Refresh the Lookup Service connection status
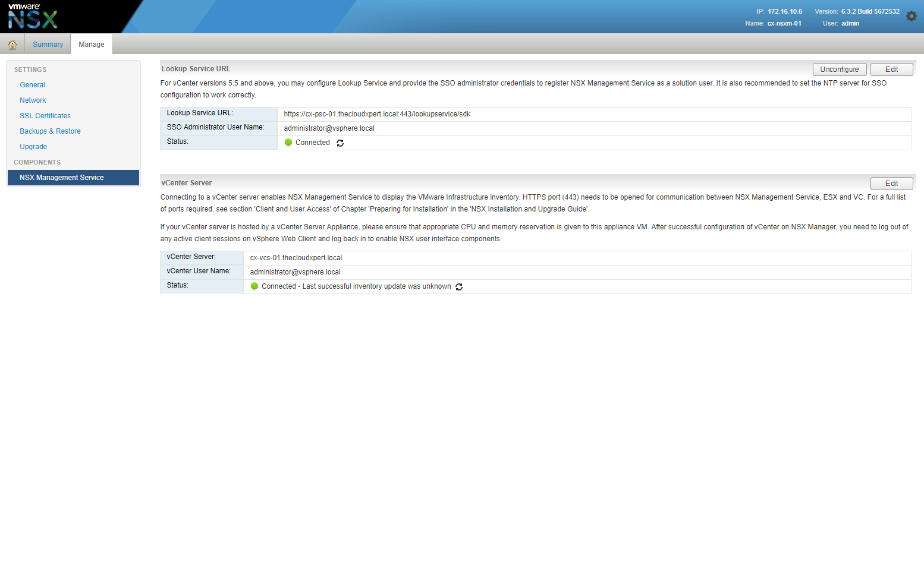The image size is (924, 562). pyautogui.click(x=340, y=143)
